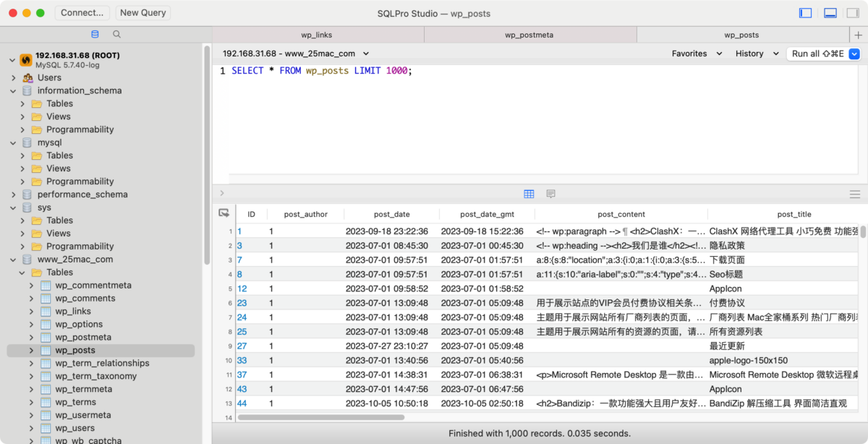Select the wp_term_relationships table
The height and width of the screenshot is (444, 868).
pos(102,363)
